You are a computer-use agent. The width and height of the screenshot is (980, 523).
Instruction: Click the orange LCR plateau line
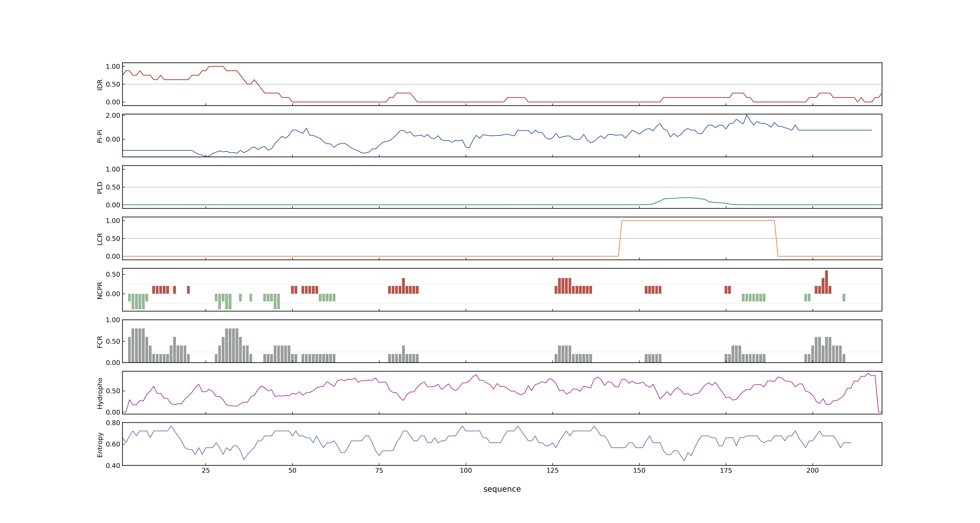tap(698, 220)
